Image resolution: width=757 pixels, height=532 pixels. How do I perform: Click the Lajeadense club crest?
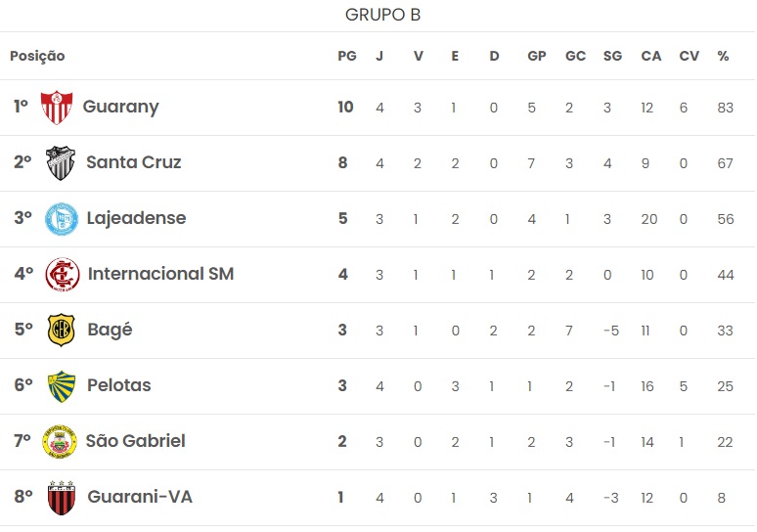point(61,219)
